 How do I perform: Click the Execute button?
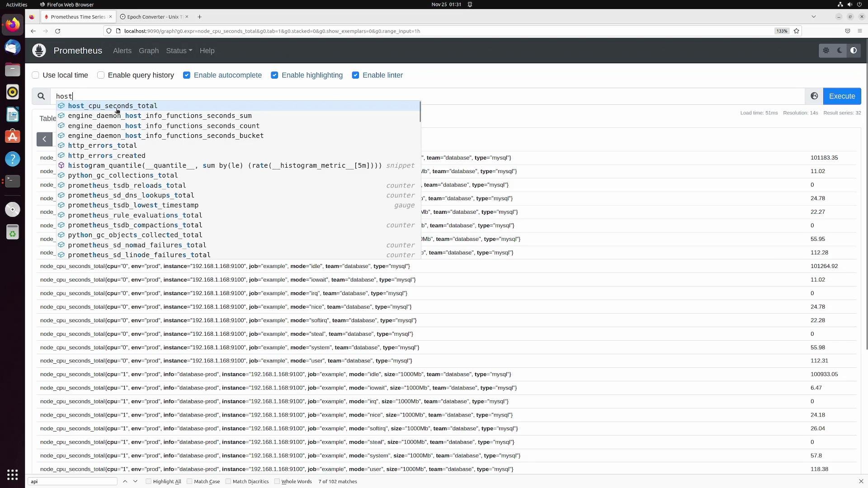(x=842, y=96)
